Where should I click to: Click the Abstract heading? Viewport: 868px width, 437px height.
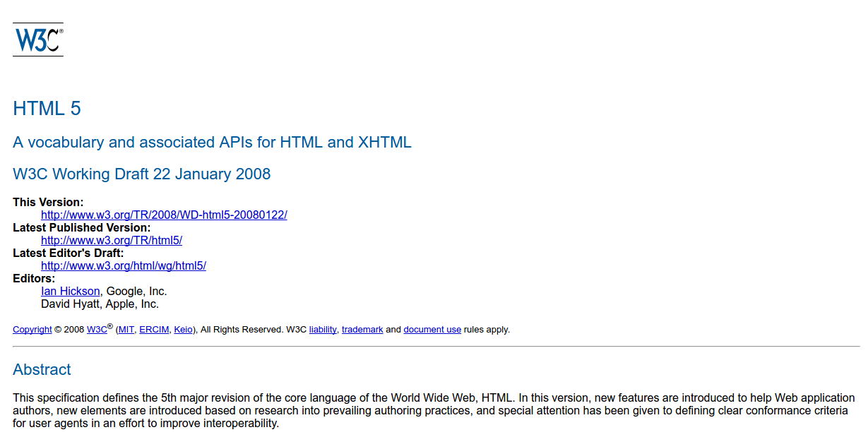pos(42,369)
